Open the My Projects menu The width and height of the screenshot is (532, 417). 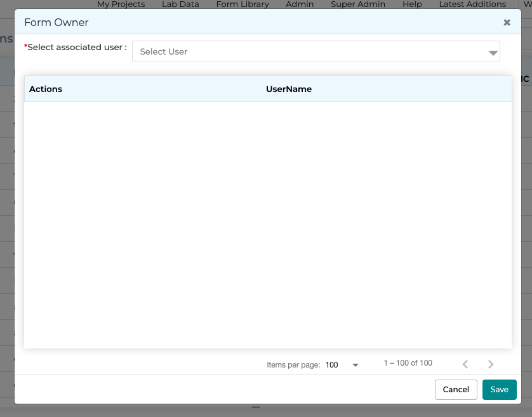tap(121, 4)
